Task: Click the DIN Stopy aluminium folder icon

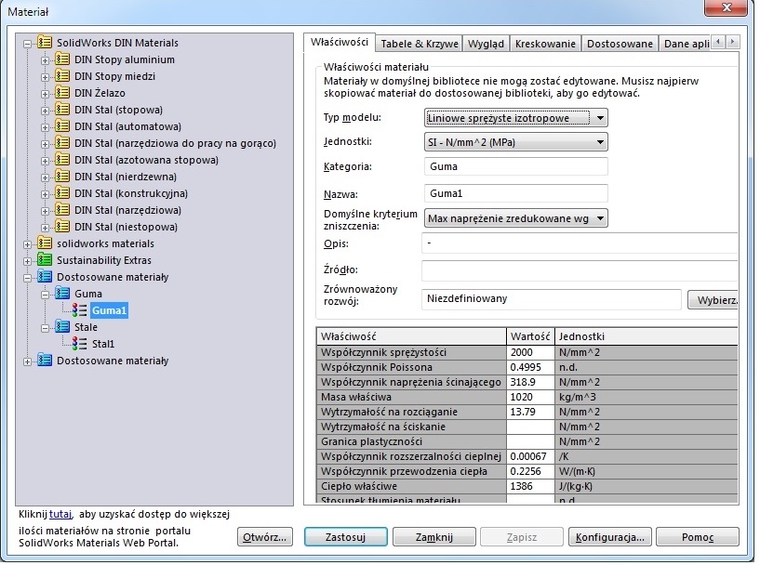Action: coord(62,59)
